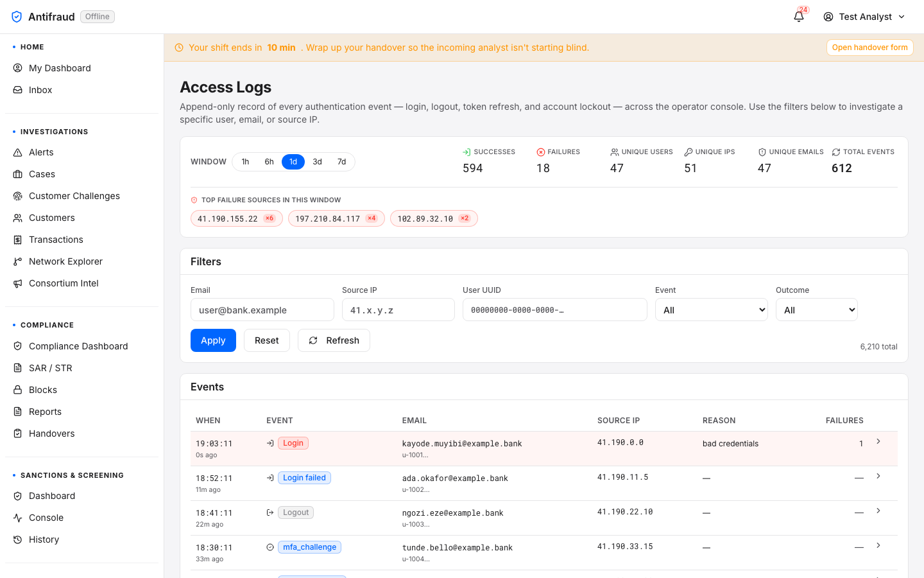The height and width of the screenshot is (578, 924).
Task: Click the Failures red x-circle icon
Action: pos(541,152)
